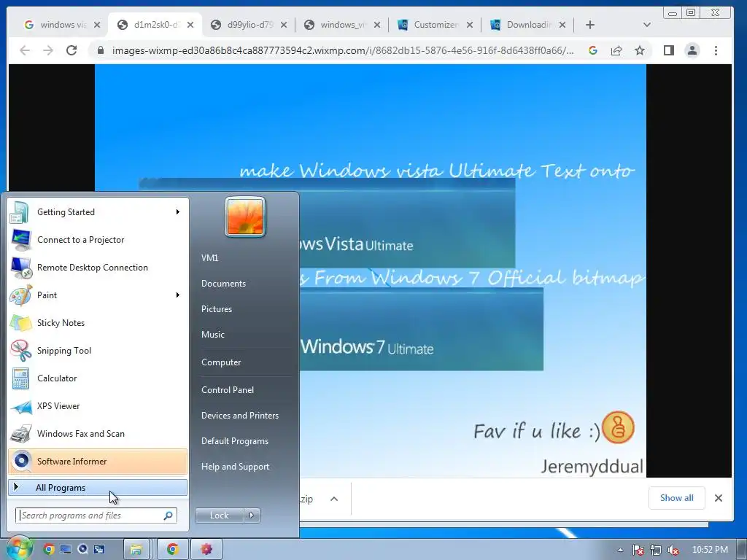Click the Google icon in address bar

(592, 50)
